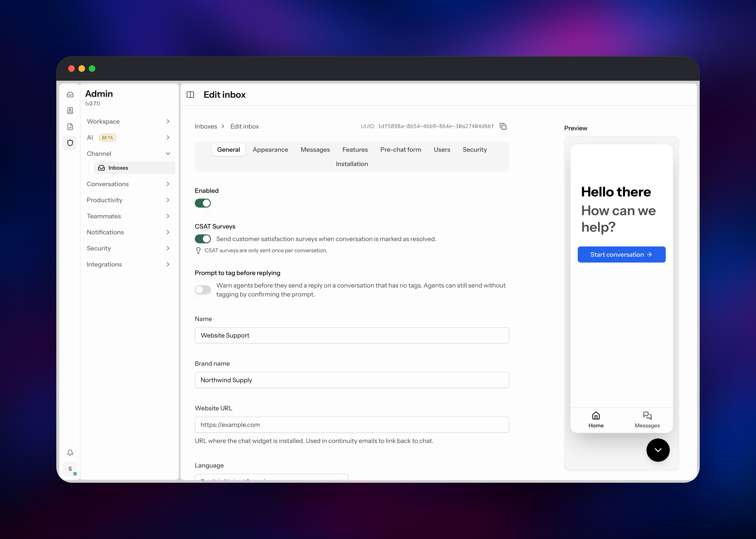Open the Pre-chat form tab
756x539 pixels.
[x=401, y=150]
